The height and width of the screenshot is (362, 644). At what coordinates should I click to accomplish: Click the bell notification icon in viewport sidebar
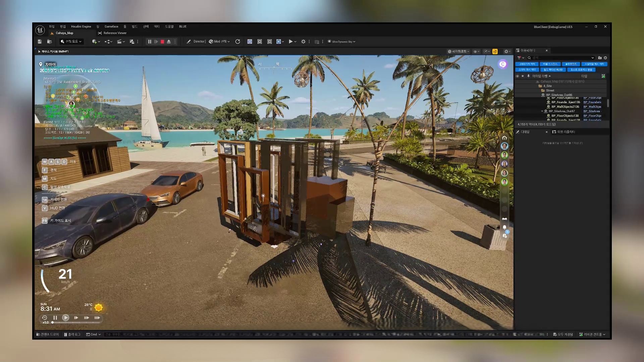click(504, 227)
